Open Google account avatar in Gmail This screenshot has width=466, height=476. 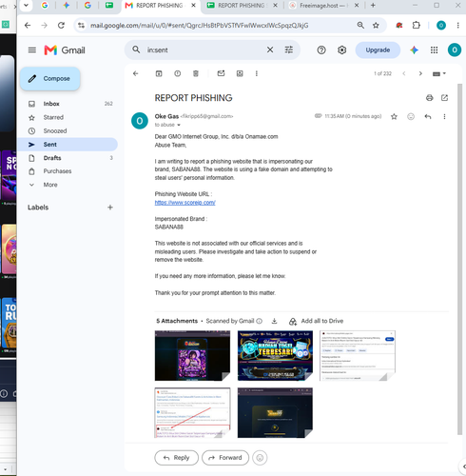pyautogui.click(x=455, y=50)
